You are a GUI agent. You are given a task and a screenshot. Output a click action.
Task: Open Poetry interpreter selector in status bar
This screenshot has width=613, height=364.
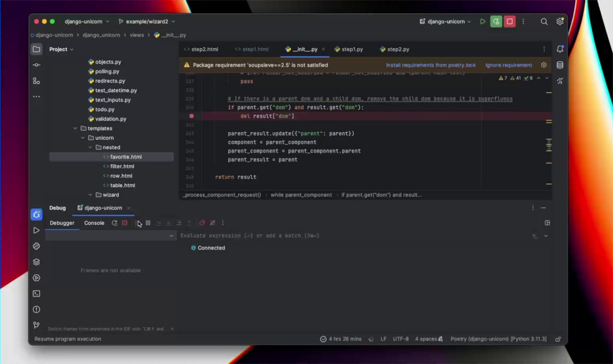point(498,339)
